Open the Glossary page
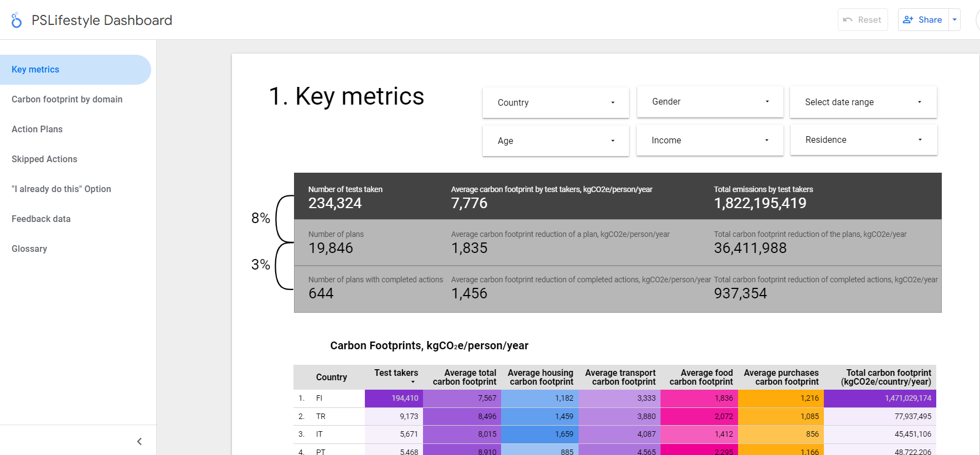Image resolution: width=980 pixels, height=455 pixels. tap(29, 249)
